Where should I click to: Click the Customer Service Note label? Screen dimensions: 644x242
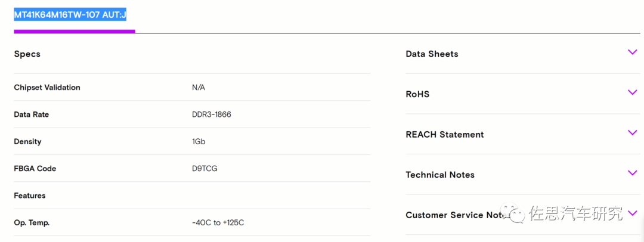tap(453, 215)
